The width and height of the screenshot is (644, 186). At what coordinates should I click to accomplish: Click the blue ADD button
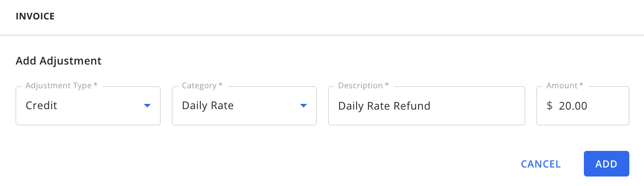click(607, 164)
